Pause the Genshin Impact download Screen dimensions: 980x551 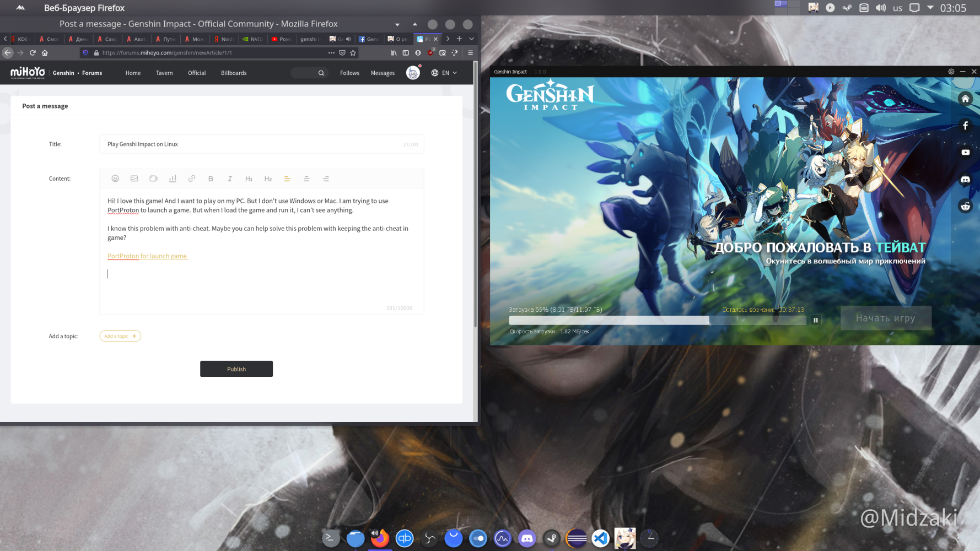click(816, 320)
